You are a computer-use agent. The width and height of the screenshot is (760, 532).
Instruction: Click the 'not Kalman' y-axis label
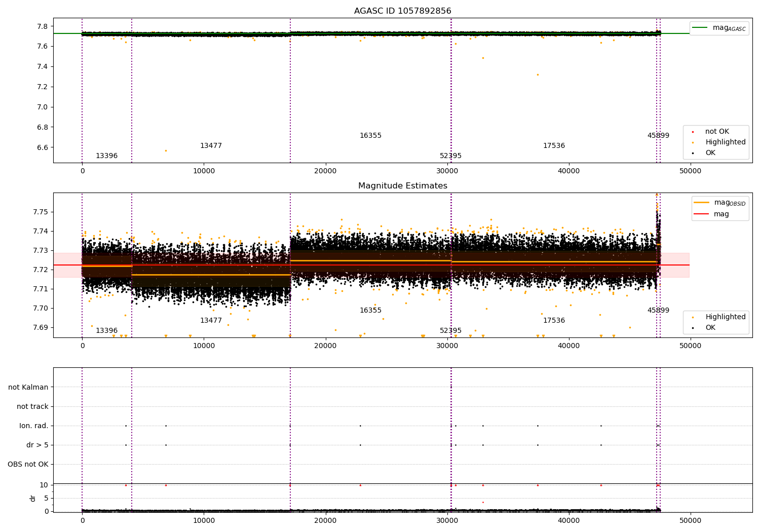point(28,387)
